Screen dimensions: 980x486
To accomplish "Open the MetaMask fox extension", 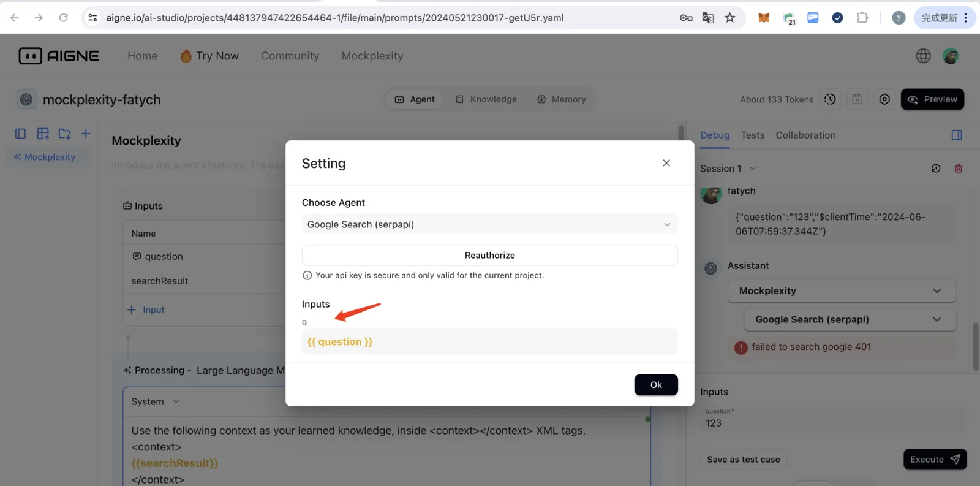I will [764, 18].
